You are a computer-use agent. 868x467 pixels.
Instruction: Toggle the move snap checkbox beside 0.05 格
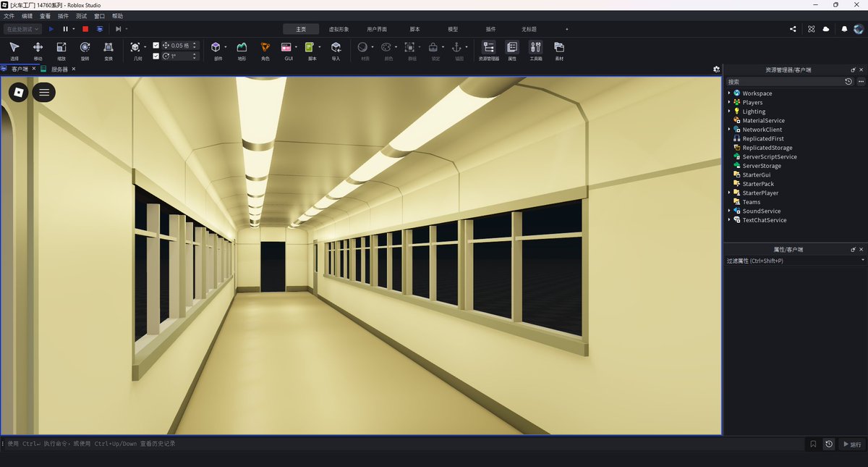[x=156, y=46]
